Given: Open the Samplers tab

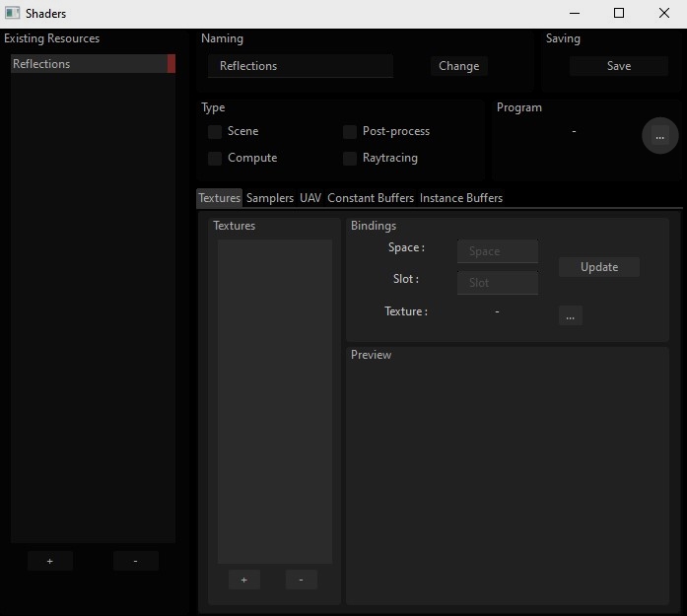Looking at the screenshot, I should (270, 198).
